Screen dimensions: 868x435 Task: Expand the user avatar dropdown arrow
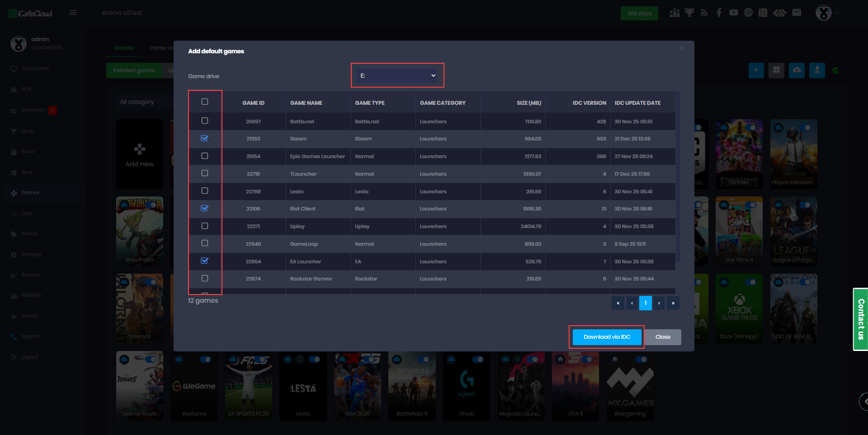(x=837, y=13)
